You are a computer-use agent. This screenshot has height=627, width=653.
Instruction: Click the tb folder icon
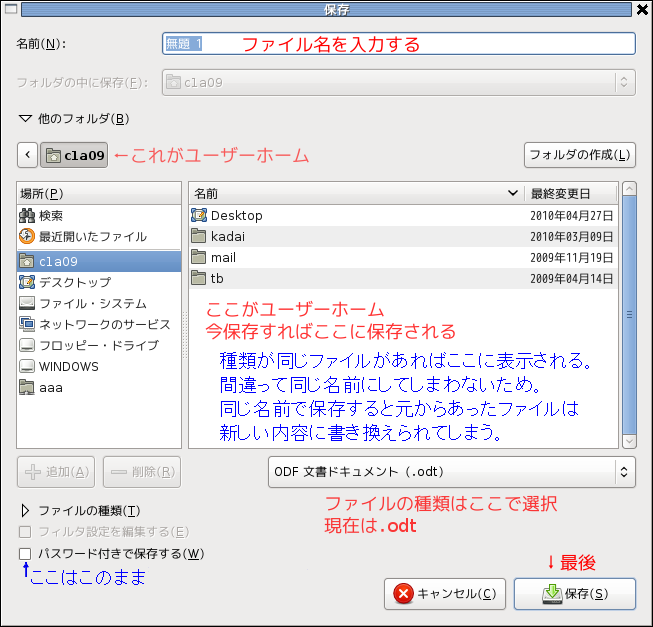click(199, 278)
